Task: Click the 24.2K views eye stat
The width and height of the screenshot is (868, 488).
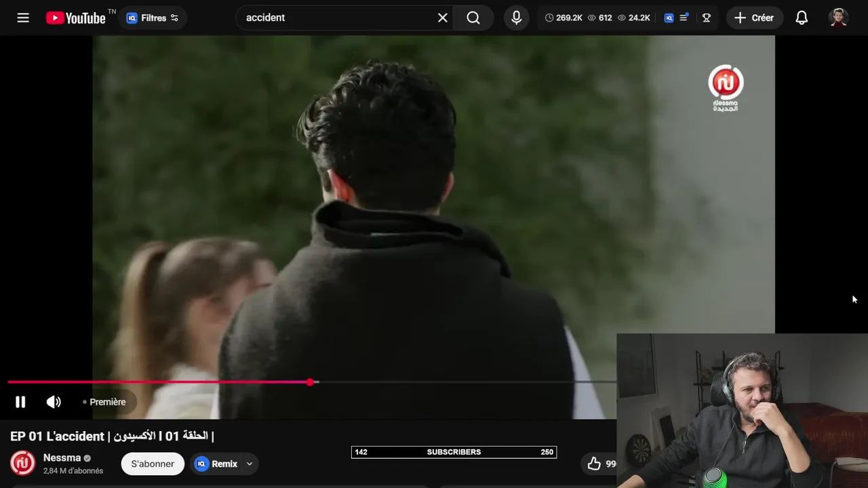Action: [634, 18]
